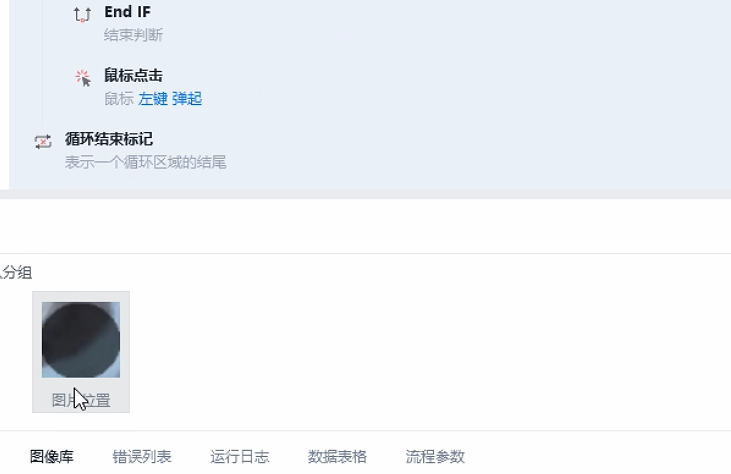The image size is (731, 474).
Task: Click the 结束判断 description text
Action: (133, 35)
